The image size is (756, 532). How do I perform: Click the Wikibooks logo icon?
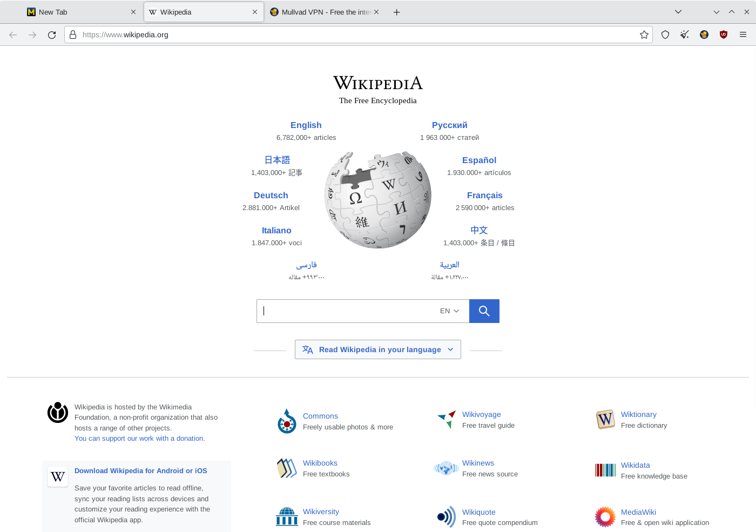287,468
